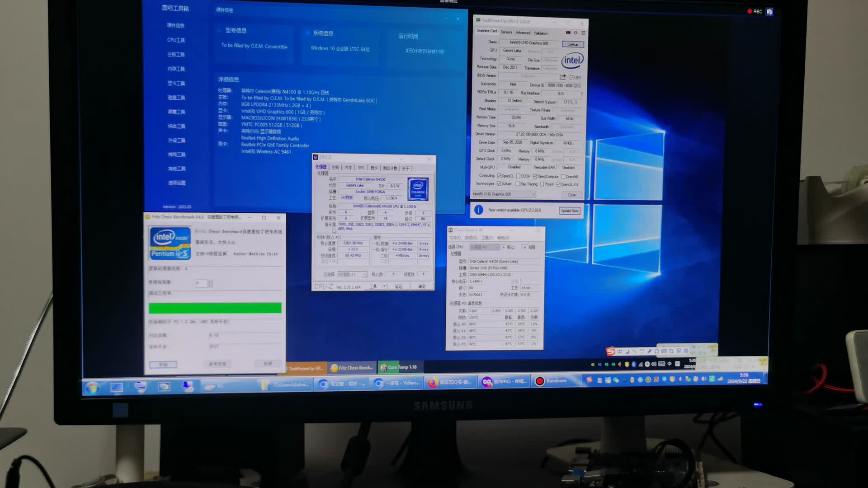
Task: Toggle the Ray Tracing checkbox
Action: click(x=518, y=184)
